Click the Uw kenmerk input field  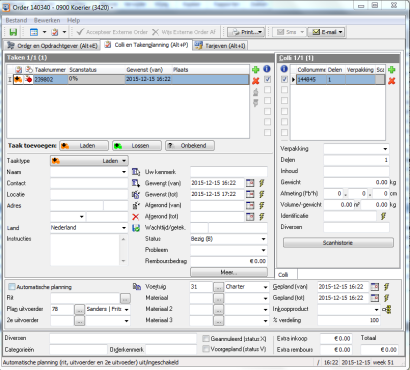[229, 172]
